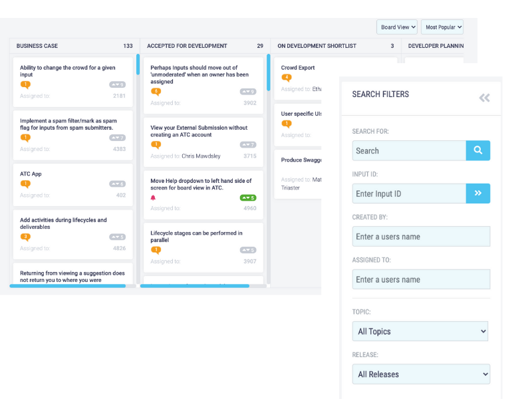This screenshot has height=399, width=532.
Task: Open 'ATC App' card title
Action: 31,174
